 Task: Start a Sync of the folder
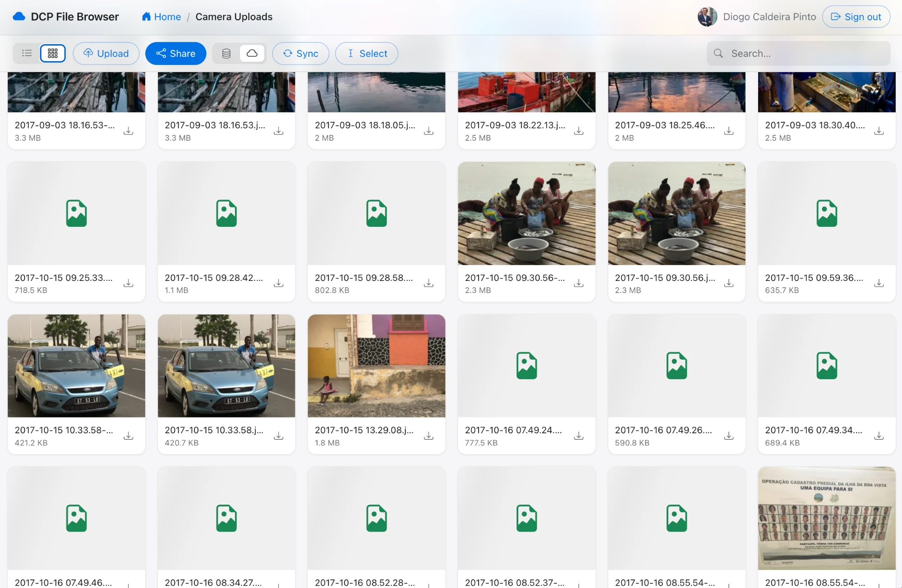tap(301, 53)
